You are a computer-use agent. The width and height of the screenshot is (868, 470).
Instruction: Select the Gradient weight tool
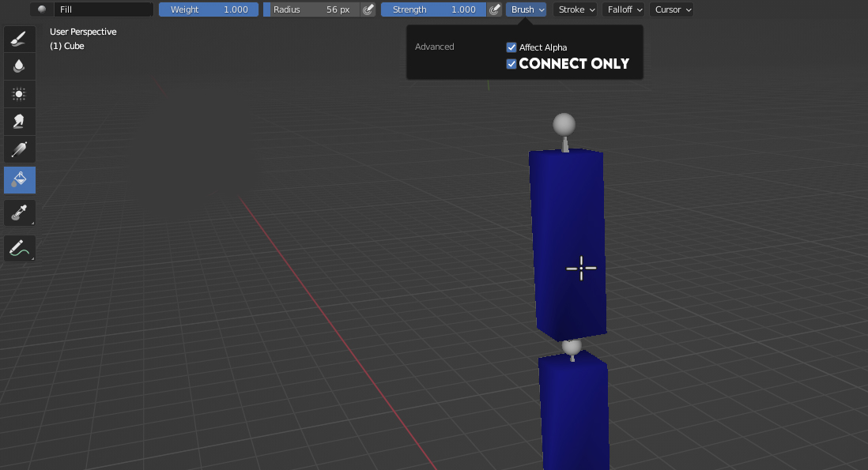point(20,149)
